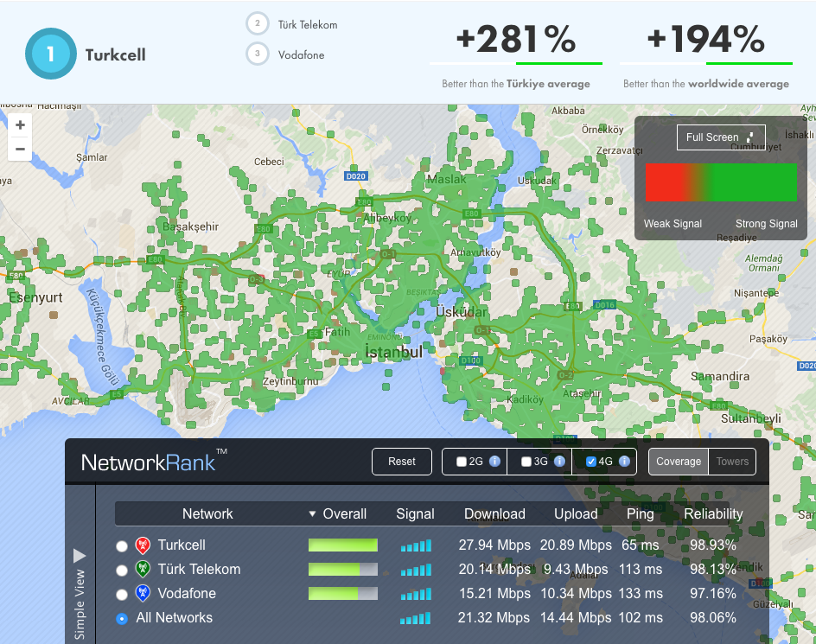The height and width of the screenshot is (644, 816).
Task: Click the +194% worldwide average figure
Action: (x=706, y=40)
